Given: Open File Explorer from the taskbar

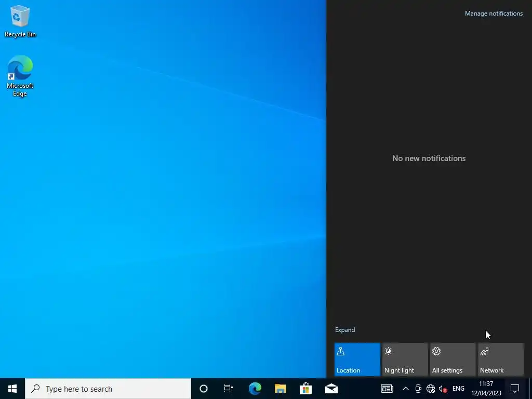Looking at the screenshot, I should (280, 389).
